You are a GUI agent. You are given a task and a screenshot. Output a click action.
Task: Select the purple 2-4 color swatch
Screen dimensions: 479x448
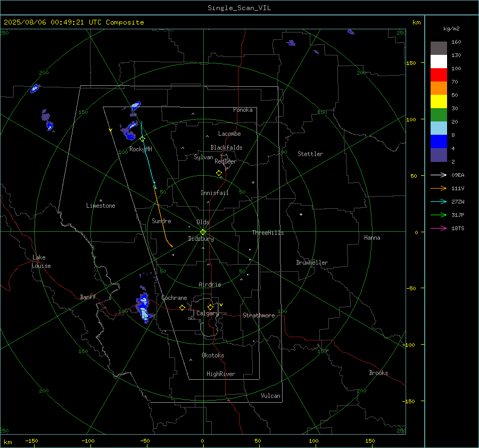(439, 154)
